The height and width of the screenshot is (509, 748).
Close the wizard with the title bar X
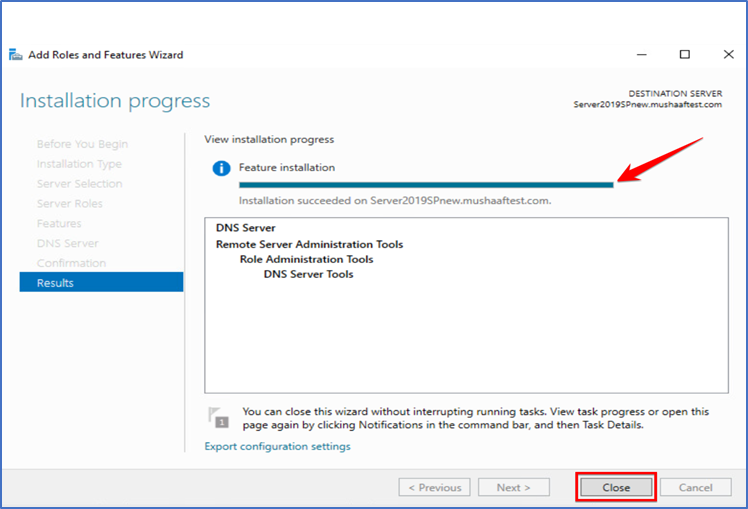point(728,54)
